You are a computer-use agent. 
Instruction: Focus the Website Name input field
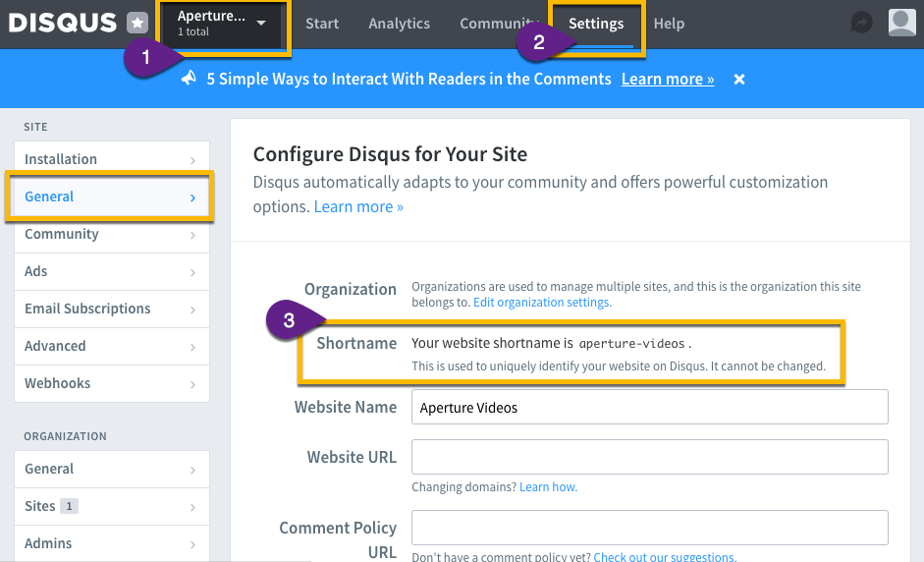(649, 407)
